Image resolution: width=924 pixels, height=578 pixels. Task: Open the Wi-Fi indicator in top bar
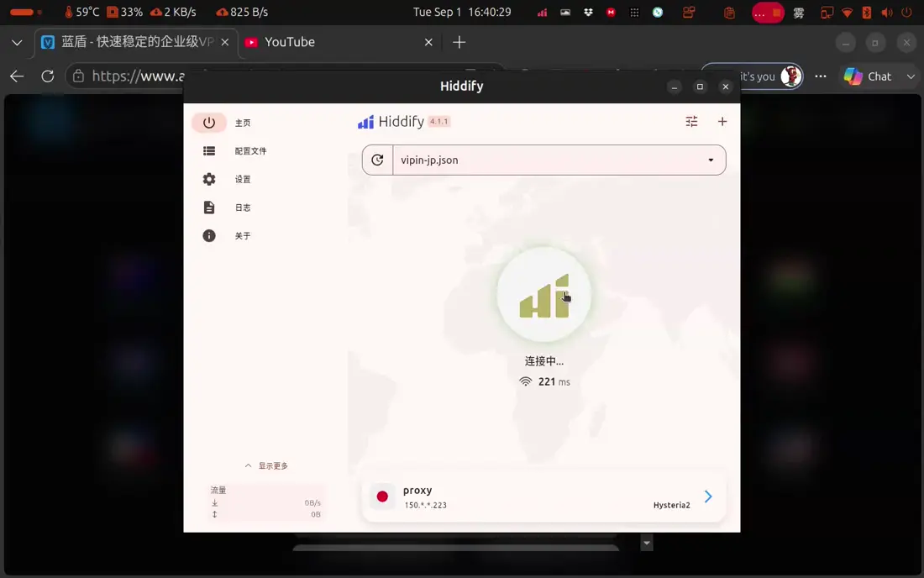847,12
